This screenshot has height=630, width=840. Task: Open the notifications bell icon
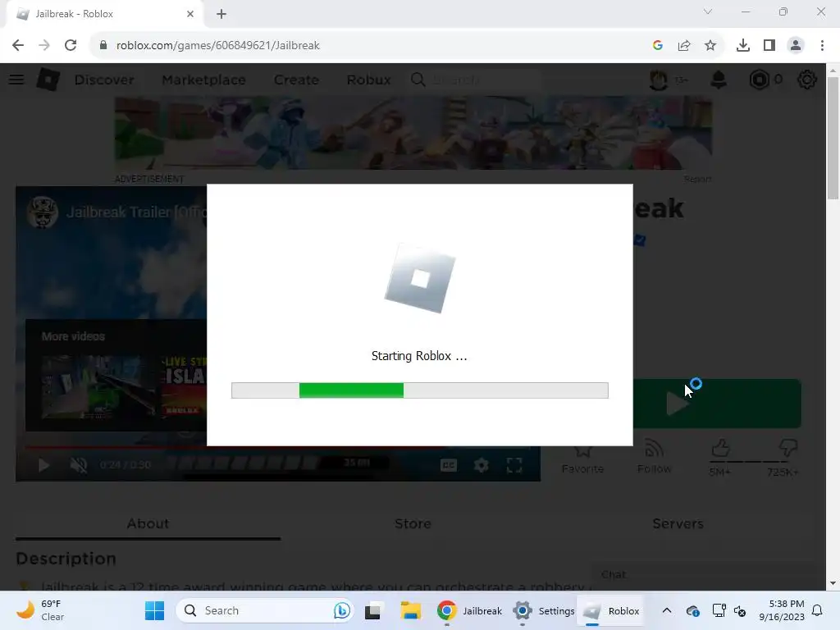719,80
